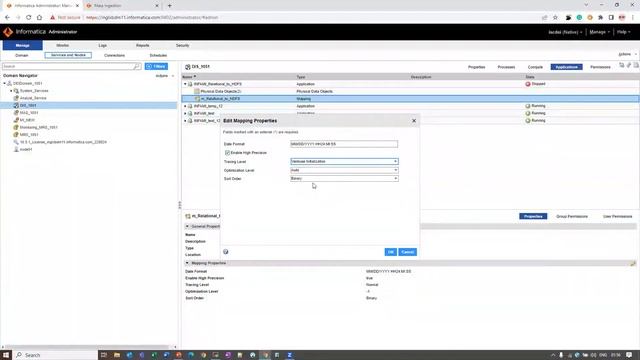The width and height of the screenshot is (640, 360).
Task: Collapse the General Properties section
Action: pos(187,226)
